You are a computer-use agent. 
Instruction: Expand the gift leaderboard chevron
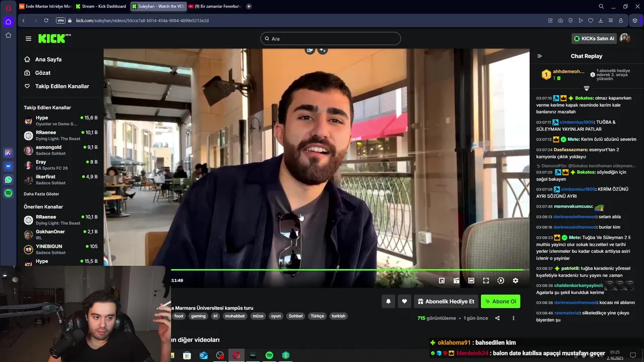point(586,88)
